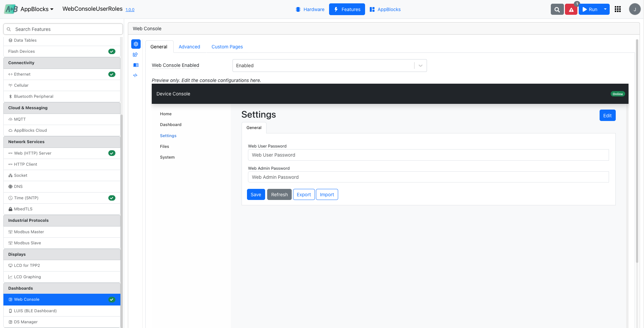Select the settings gear icon in side strip
644x328 pixels.
click(136, 44)
